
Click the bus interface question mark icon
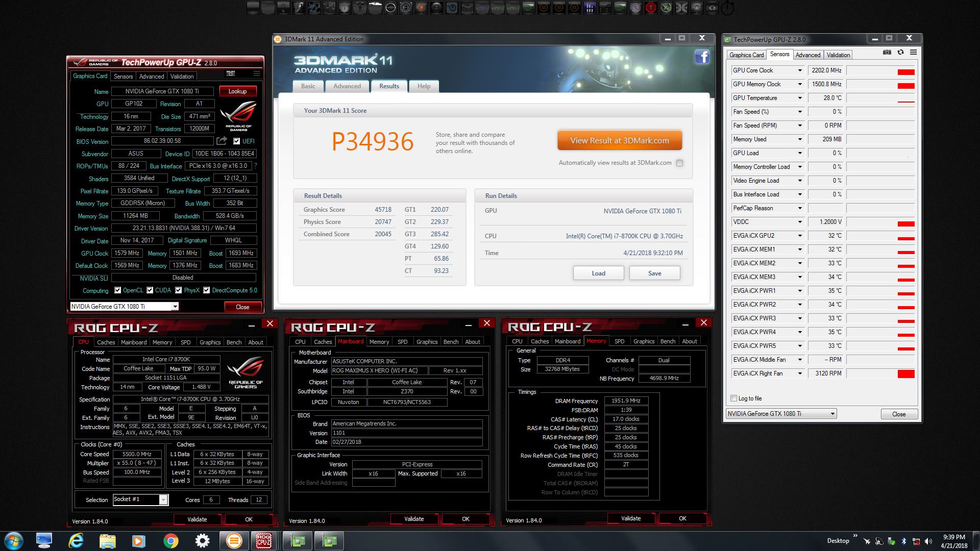pos(255,166)
